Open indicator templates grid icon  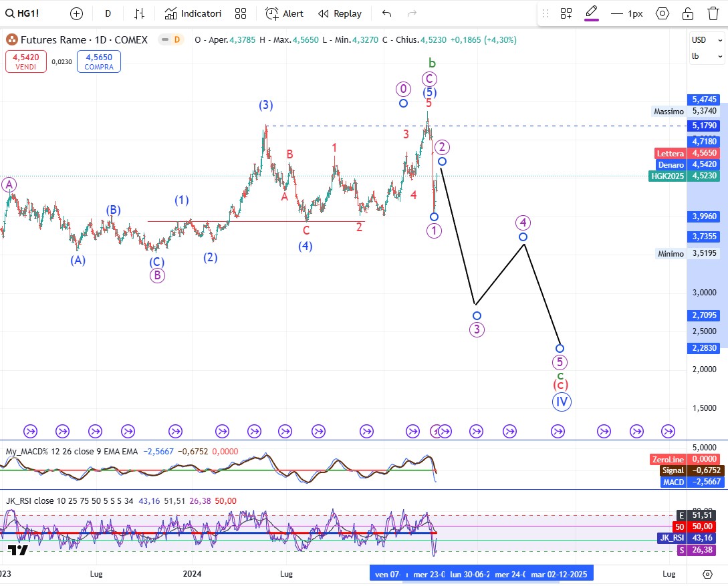241,13
